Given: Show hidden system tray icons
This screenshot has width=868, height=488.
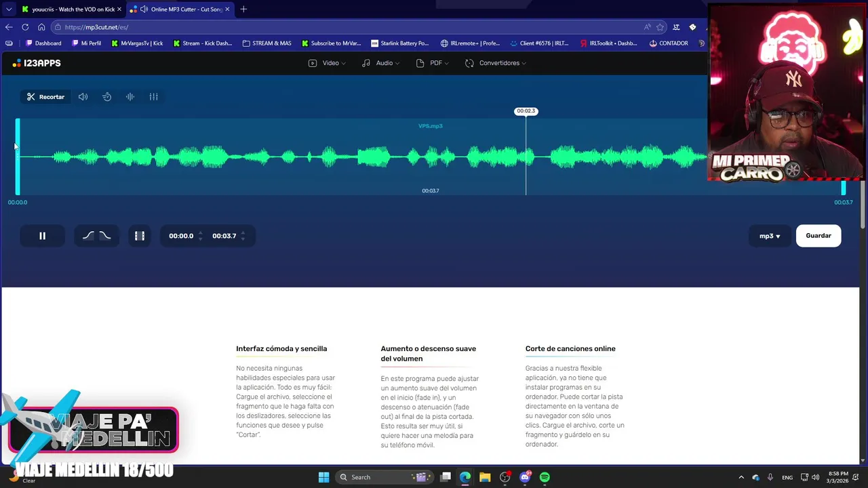Looking at the screenshot, I should click(741, 477).
